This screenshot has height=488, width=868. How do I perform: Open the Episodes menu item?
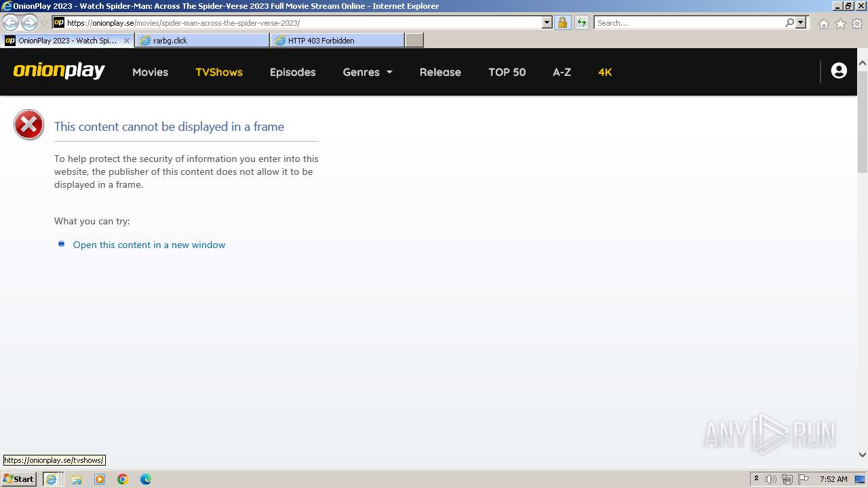(293, 72)
